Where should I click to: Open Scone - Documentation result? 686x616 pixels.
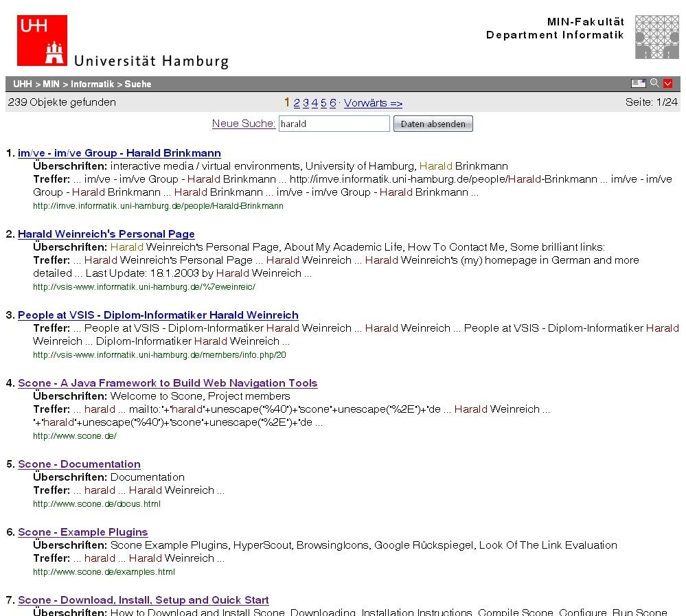[x=79, y=464]
